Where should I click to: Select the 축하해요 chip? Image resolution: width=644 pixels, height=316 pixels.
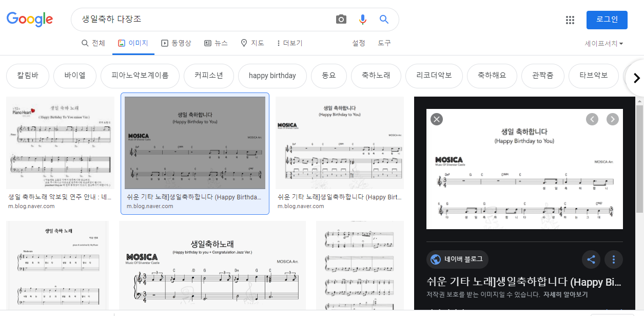pyautogui.click(x=492, y=76)
